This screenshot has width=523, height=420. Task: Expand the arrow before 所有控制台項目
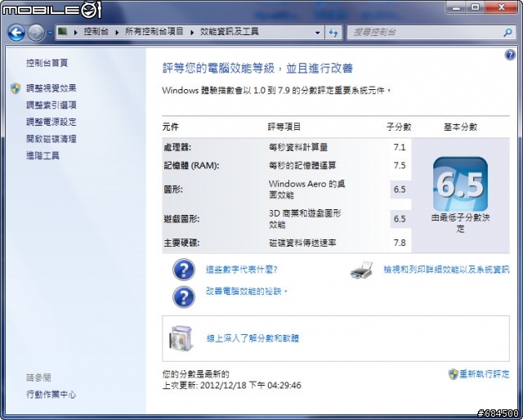(117, 33)
